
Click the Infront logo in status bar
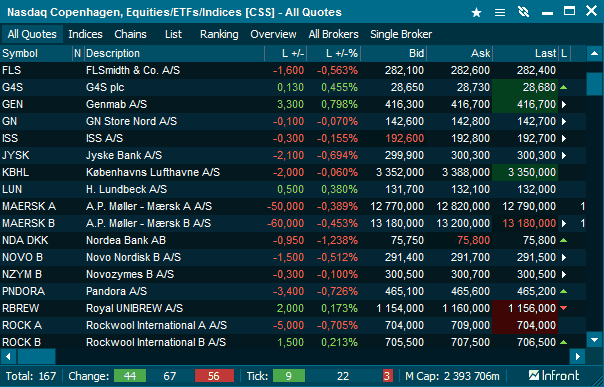pos(554,375)
